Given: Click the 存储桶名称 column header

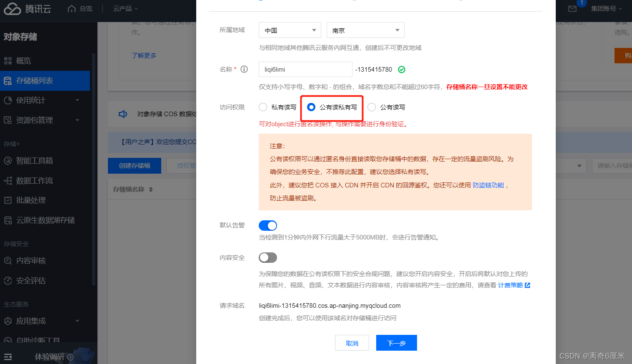Looking at the screenshot, I should 129,189.
